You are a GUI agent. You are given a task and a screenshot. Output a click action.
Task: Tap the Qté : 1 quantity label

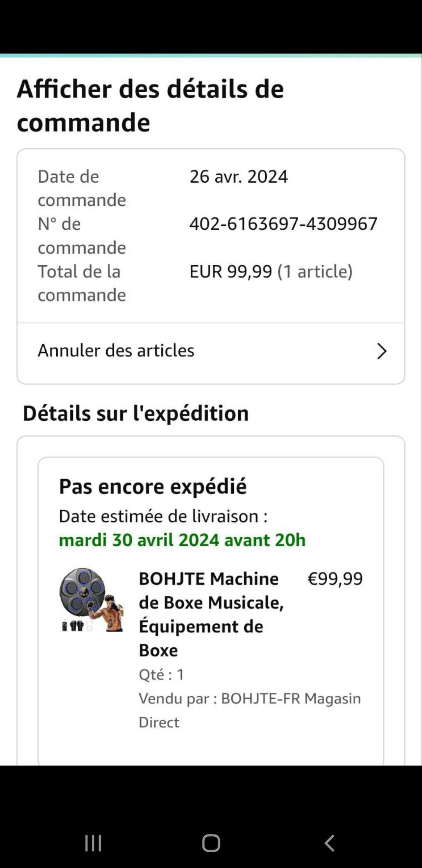(161, 674)
